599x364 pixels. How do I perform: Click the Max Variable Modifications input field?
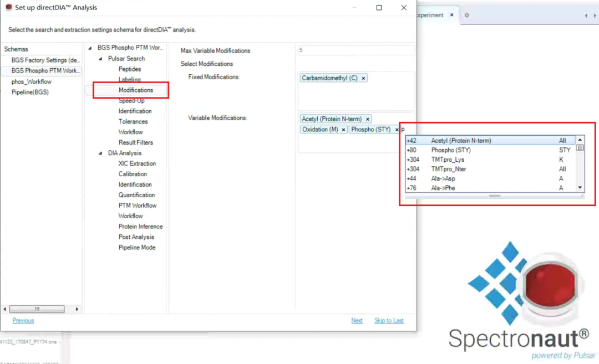[x=356, y=50]
